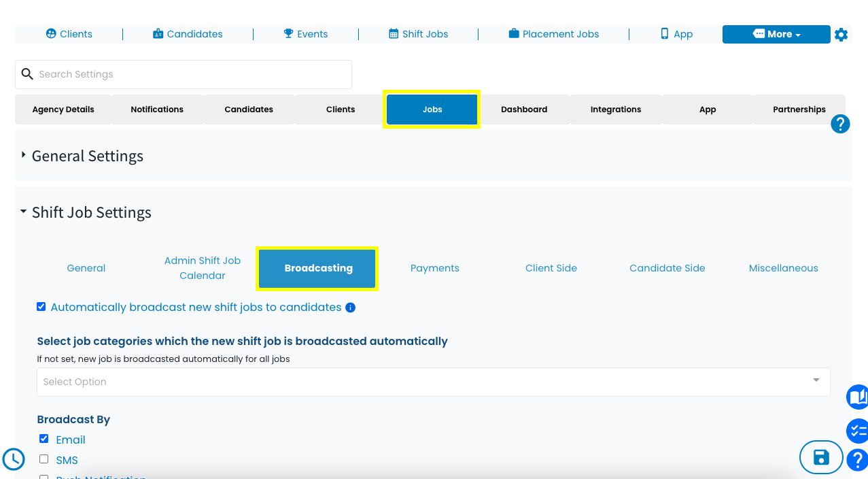
Task: Click the help icon beside the save button
Action: [858, 459]
